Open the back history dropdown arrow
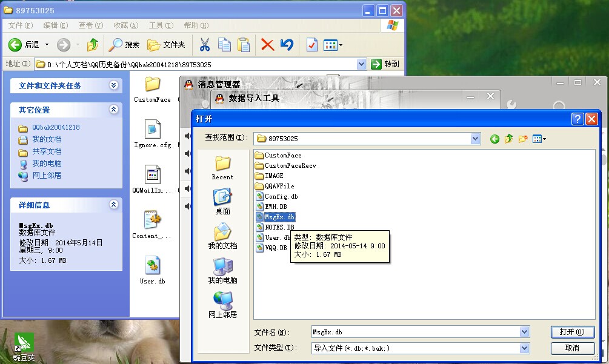 (47, 45)
